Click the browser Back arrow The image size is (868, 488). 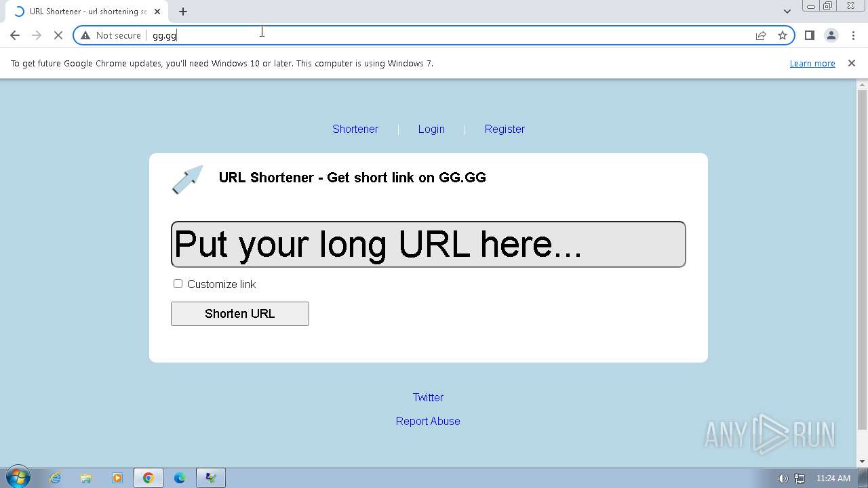click(x=15, y=35)
